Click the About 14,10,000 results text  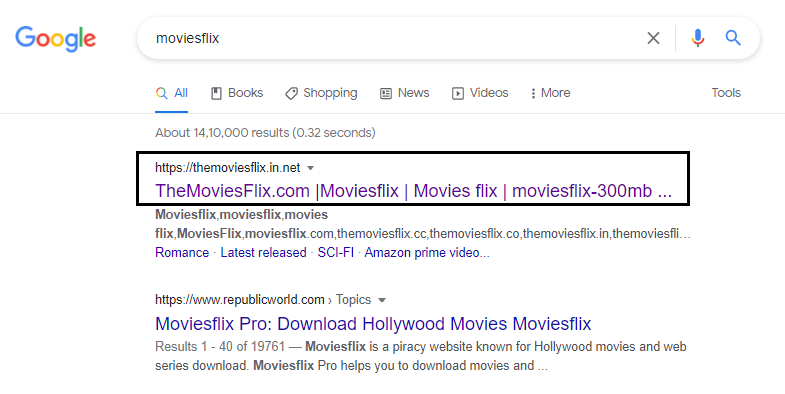tap(265, 133)
